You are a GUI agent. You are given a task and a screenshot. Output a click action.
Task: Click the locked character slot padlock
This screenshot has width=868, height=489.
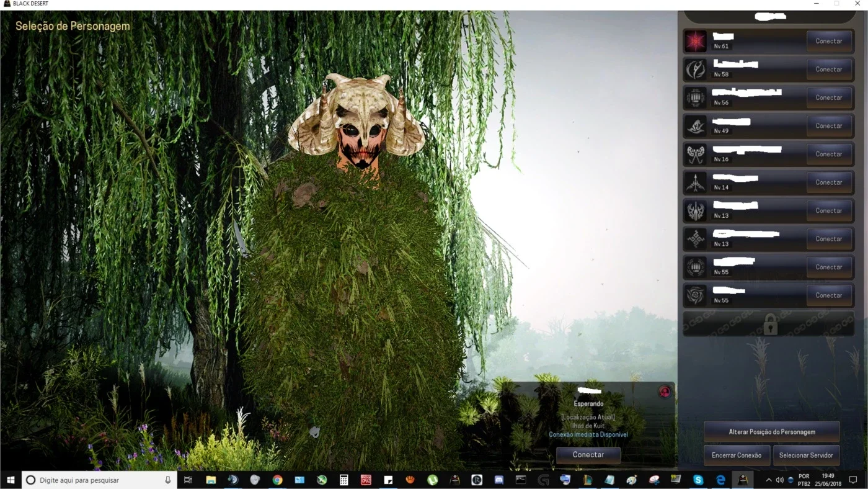point(770,324)
